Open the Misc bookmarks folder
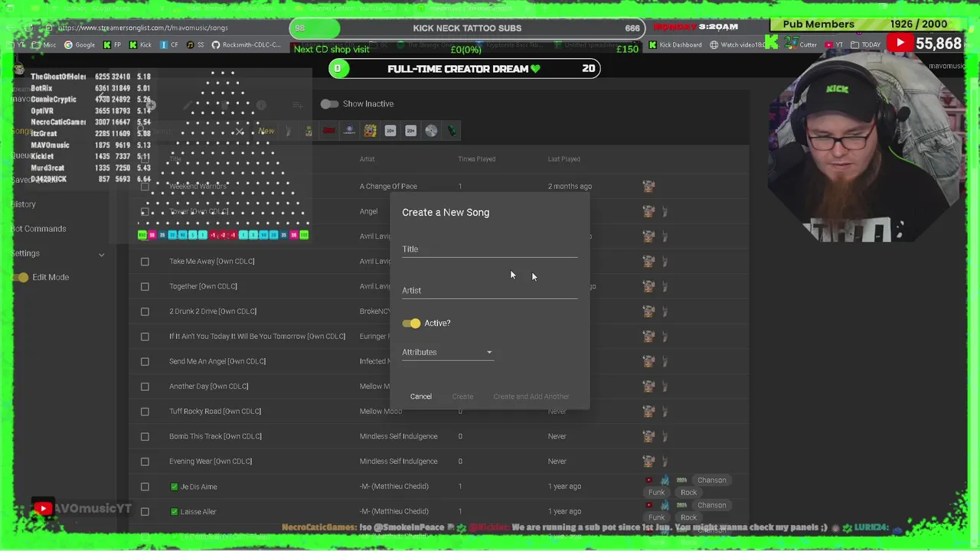The image size is (980, 551). point(44,44)
